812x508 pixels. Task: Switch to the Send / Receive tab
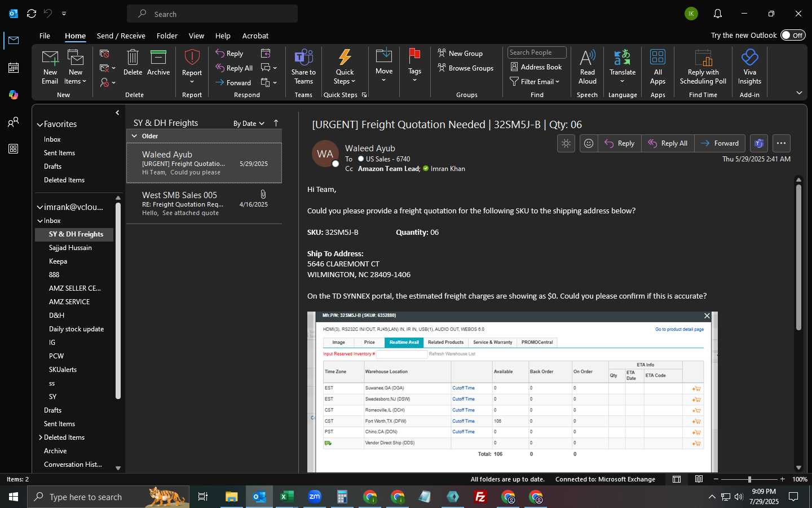(x=121, y=36)
